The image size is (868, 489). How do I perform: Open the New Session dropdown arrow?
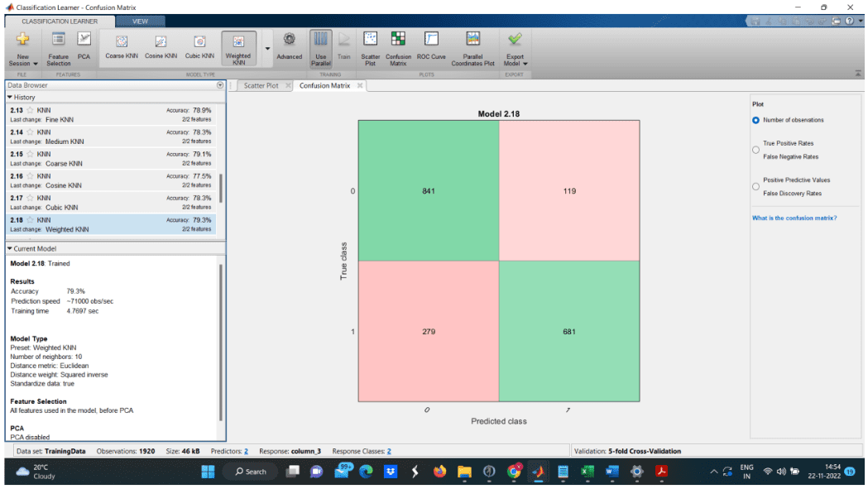[x=36, y=64]
